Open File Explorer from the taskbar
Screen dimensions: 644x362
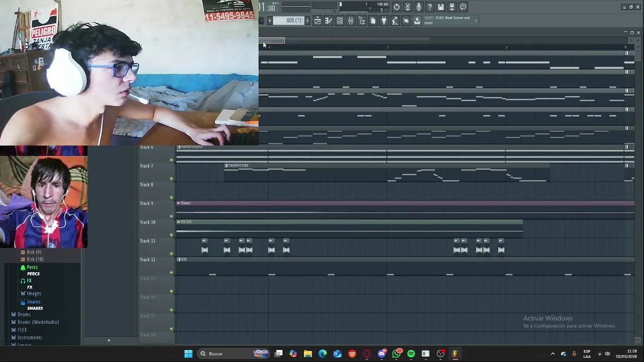308,354
